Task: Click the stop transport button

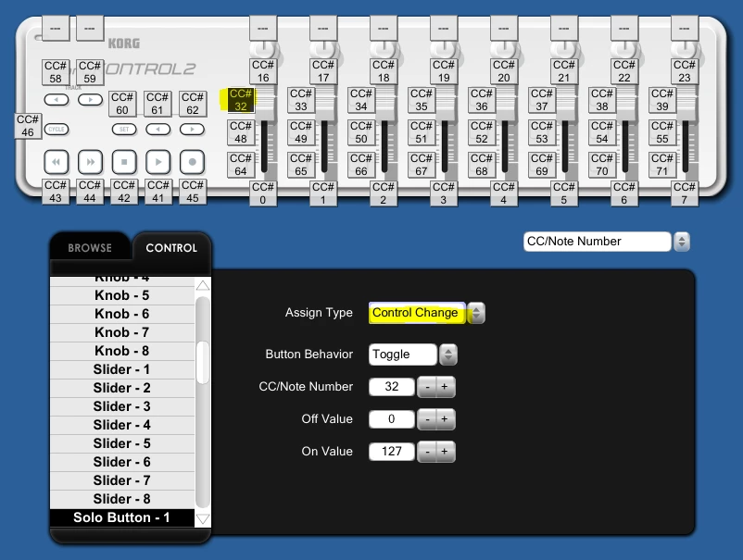Action: [124, 162]
